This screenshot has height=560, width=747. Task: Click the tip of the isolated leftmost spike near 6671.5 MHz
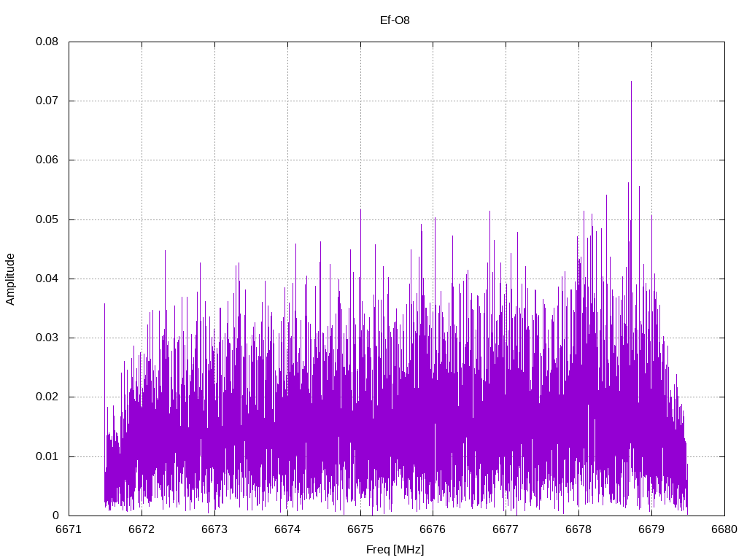click(x=104, y=304)
